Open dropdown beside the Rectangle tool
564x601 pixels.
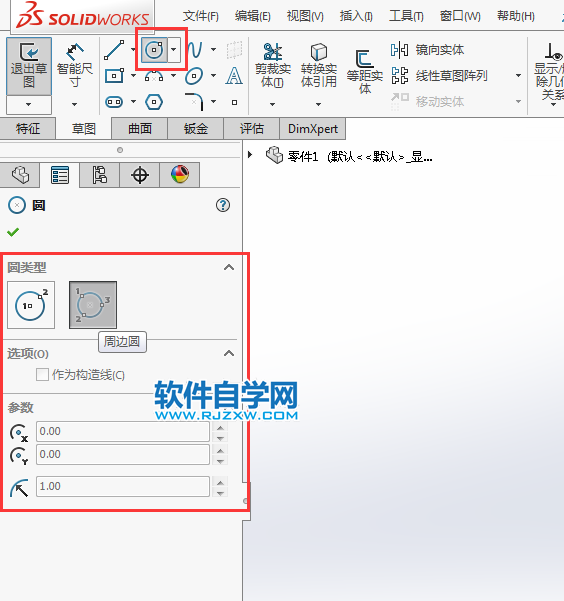click(x=133, y=76)
